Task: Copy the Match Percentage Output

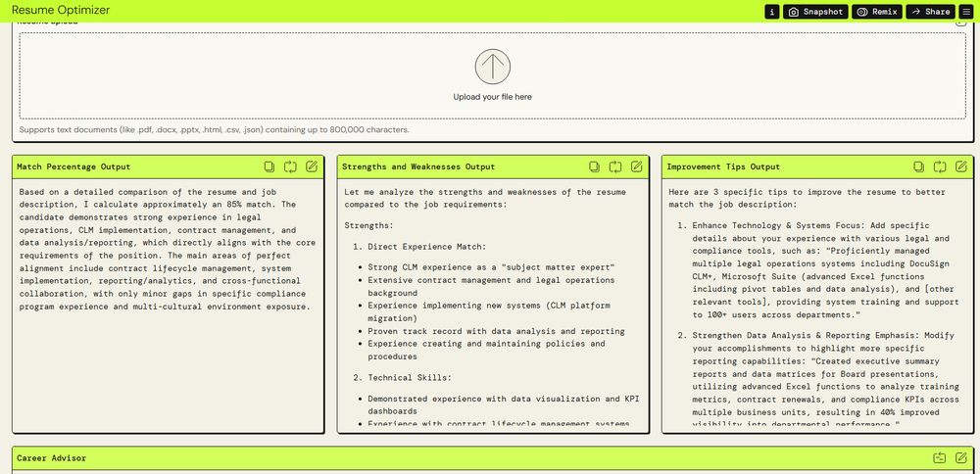Action: click(x=269, y=166)
